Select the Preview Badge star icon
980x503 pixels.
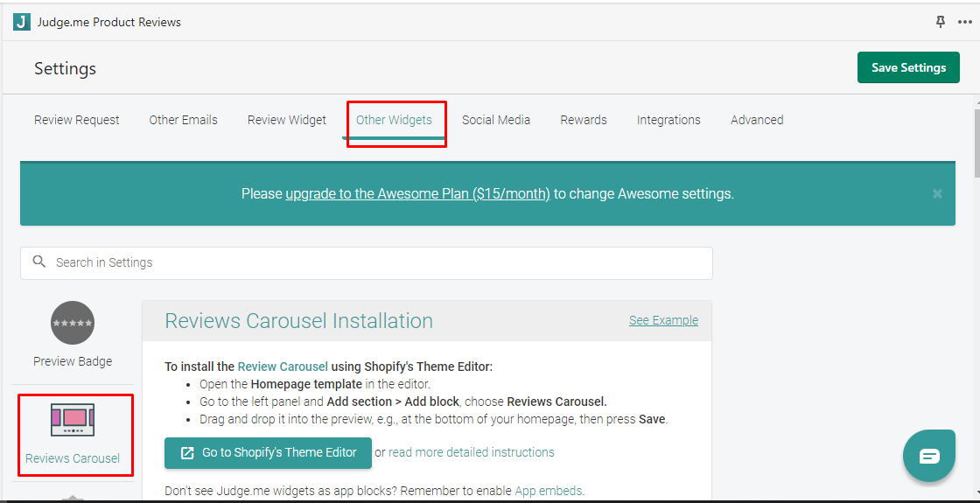click(x=73, y=323)
